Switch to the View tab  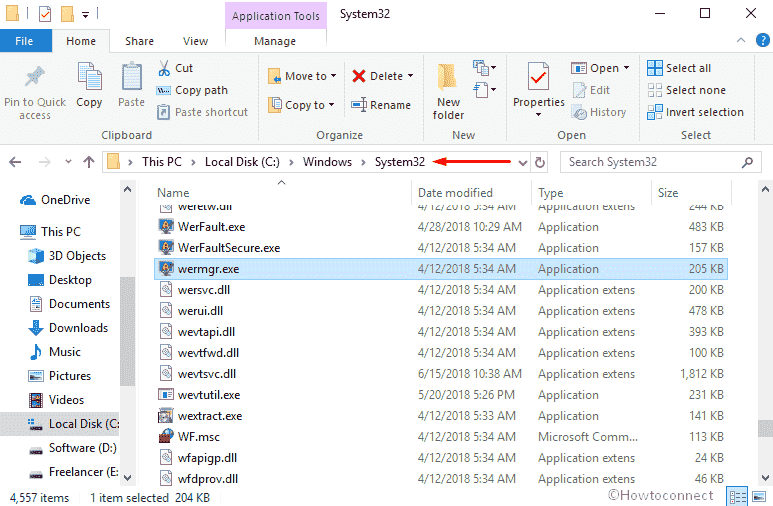pyautogui.click(x=195, y=41)
